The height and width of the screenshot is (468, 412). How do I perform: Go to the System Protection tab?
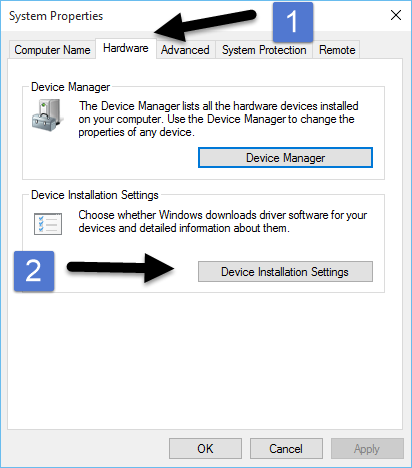click(264, 50)
